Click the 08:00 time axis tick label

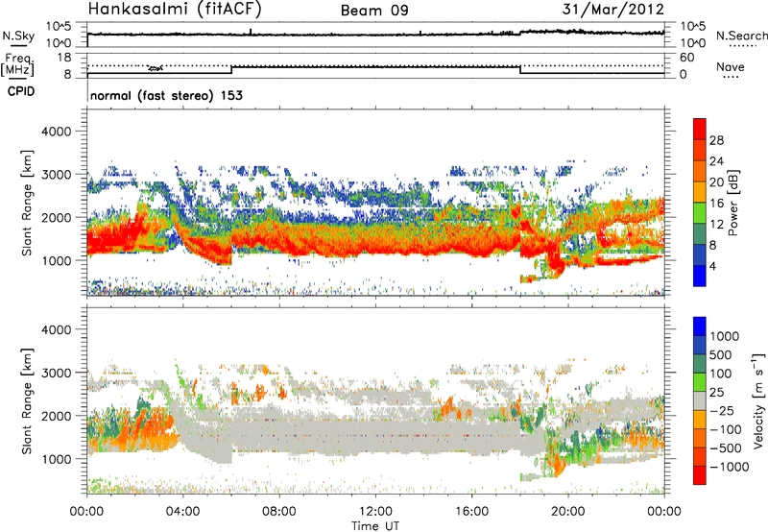(x=279, y=512)
